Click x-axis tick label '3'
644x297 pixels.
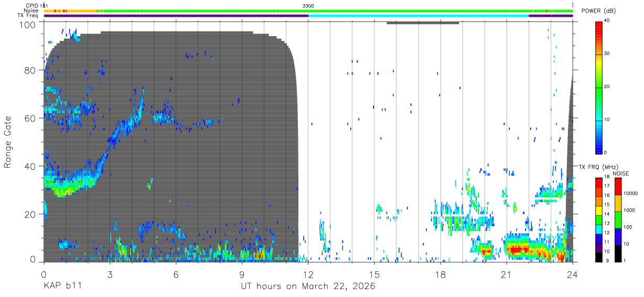pos(110,274)
